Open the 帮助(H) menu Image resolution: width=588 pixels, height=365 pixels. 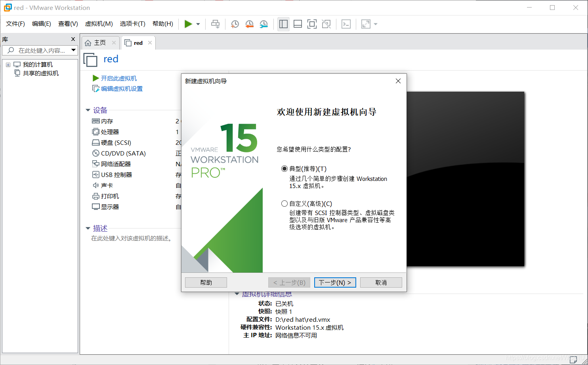[163, 24]
